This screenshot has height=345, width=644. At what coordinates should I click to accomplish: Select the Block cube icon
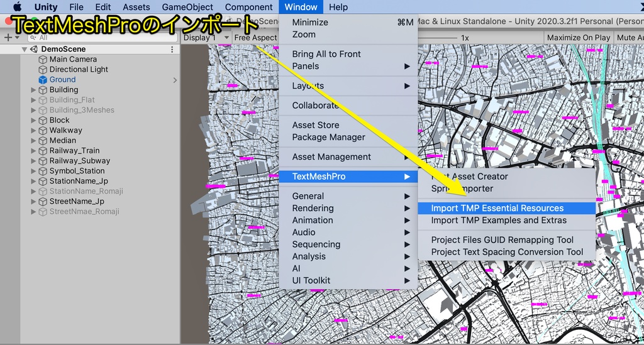[x=43, y=120]
